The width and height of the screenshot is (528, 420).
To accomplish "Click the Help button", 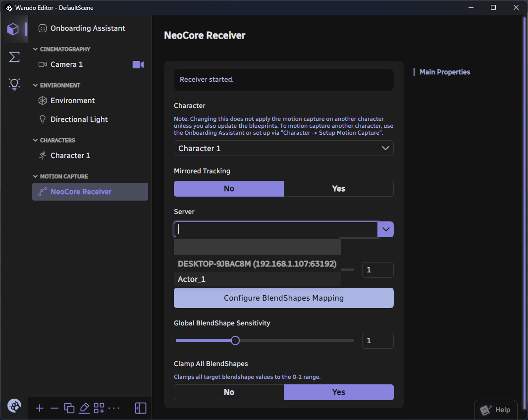I will (495, 410).
